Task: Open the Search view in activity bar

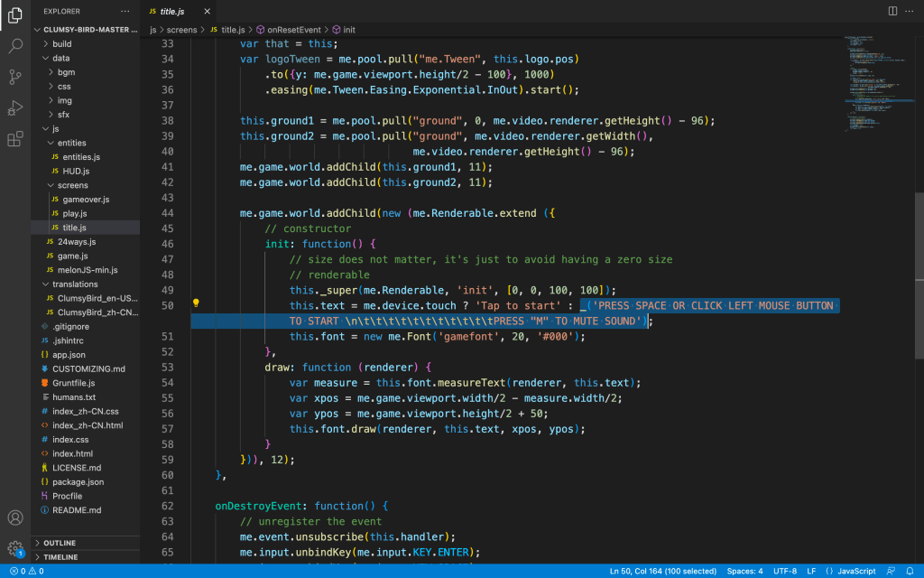Action: click(15, 45)
